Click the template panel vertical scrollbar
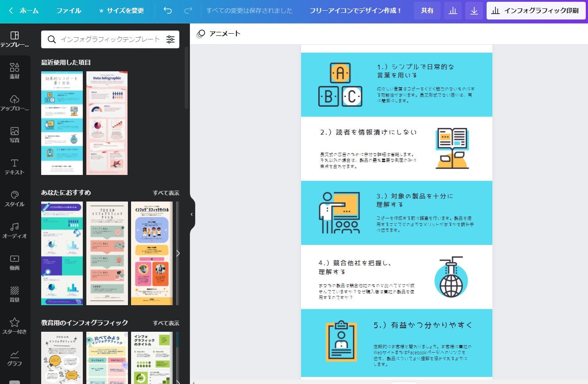This screenshot has height=384, width=588. [x=186, y=78]
